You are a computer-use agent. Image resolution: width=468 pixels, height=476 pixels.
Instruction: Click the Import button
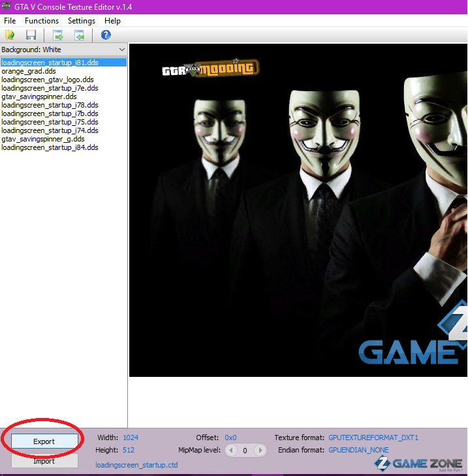(x=44, y=461)
